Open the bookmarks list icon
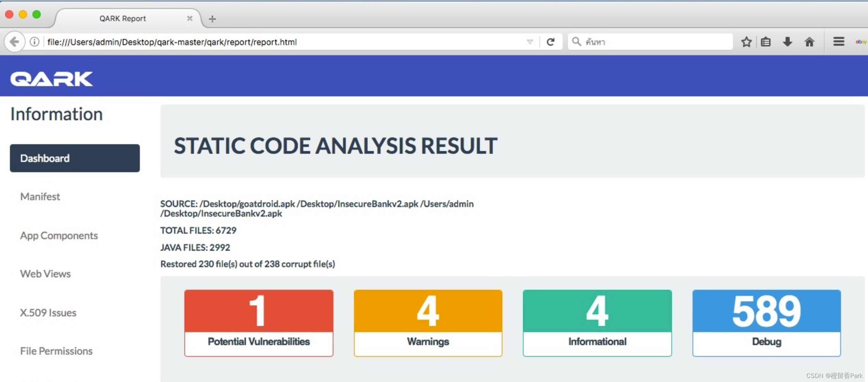Screen dimensions: 868x382 click(x=766, y=42)
